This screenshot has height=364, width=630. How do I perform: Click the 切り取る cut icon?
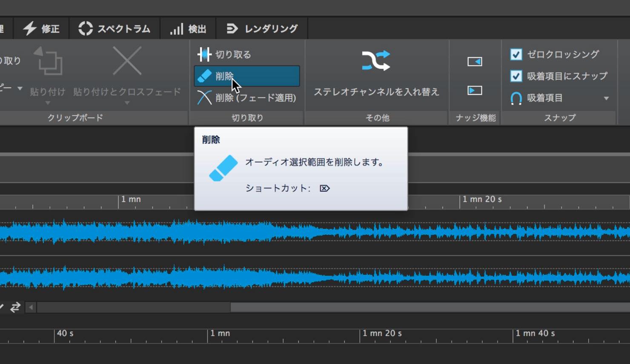pos(204,54)
